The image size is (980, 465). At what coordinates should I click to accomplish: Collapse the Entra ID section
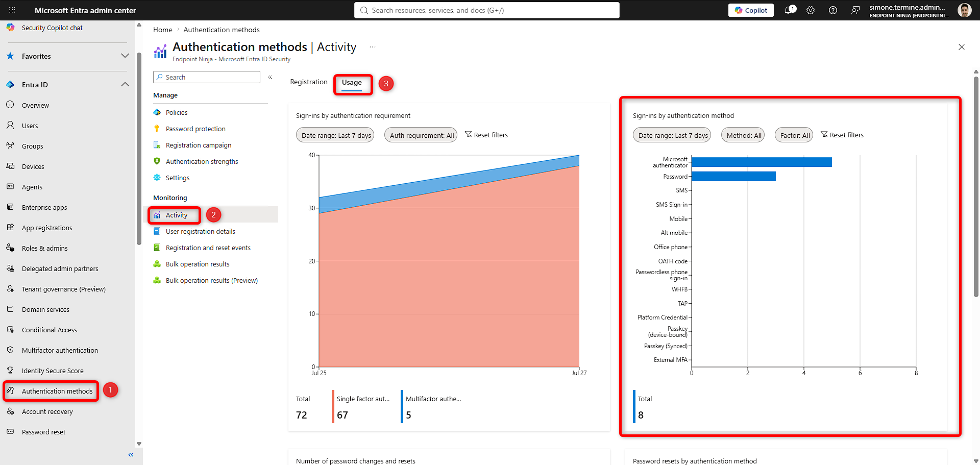point(125,84)
